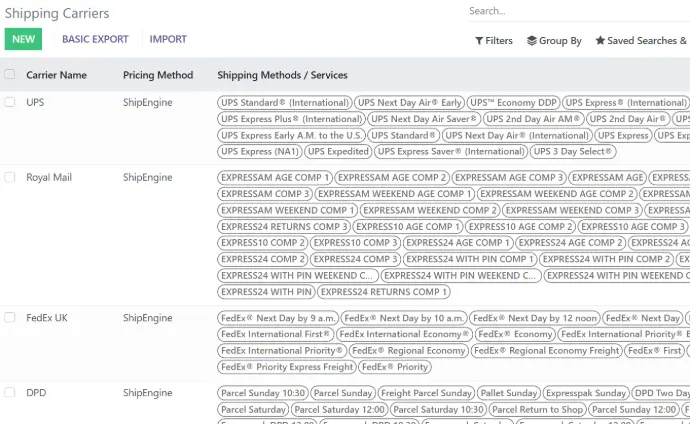Click the UPS Express Saver® (International) tag
Screen dimensions: 690x424
pos(451,151)
